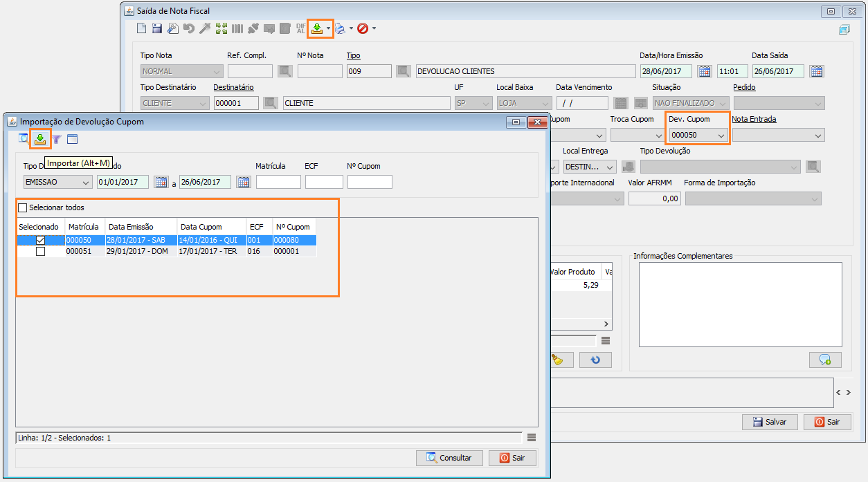Click into the Nº Cupom filter input field
This screenshot has width=868, height=482.
click(x=370, y=182)
